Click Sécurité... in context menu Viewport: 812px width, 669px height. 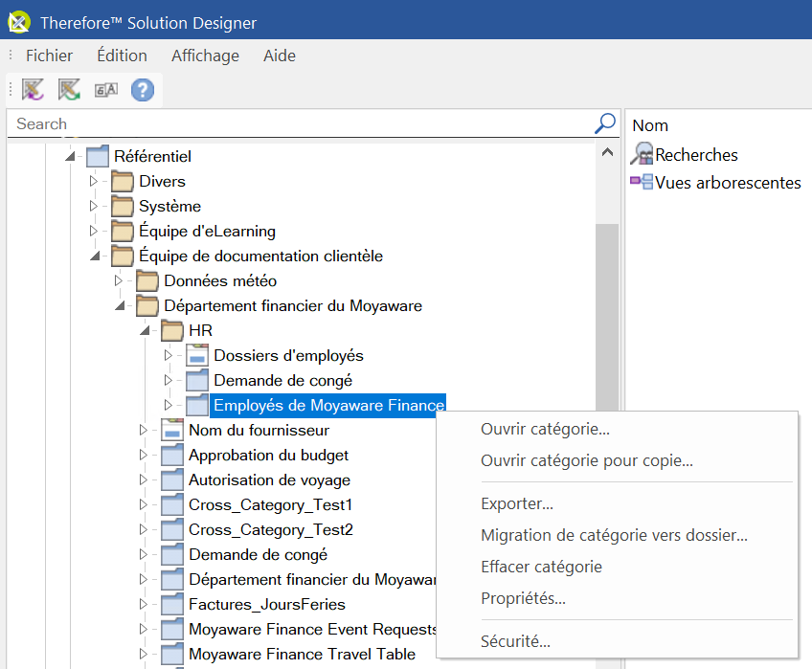515,641
